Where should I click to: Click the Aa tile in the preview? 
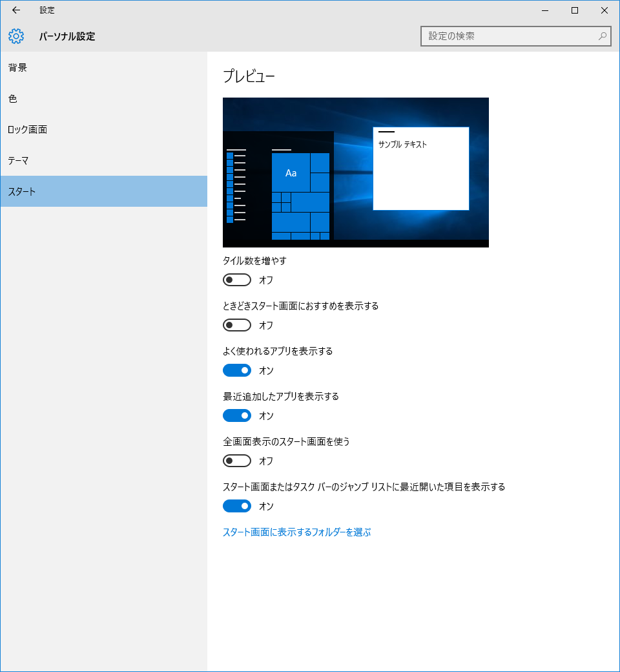click(x=291, y=173)
